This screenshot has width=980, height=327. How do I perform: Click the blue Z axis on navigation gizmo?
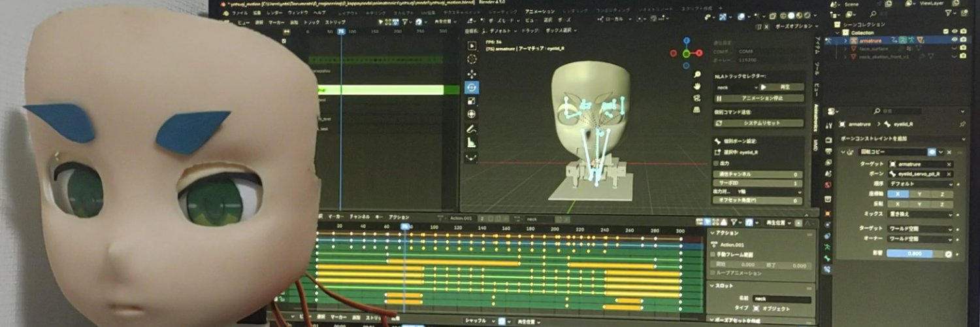(688, 41)
